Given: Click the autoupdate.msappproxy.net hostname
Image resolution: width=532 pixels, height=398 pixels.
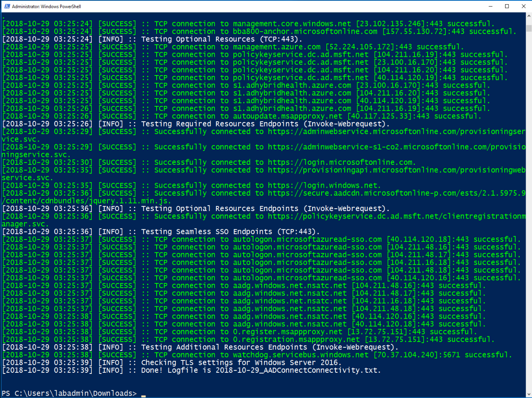Looking at the screenshot, I should tap(288, 116).
